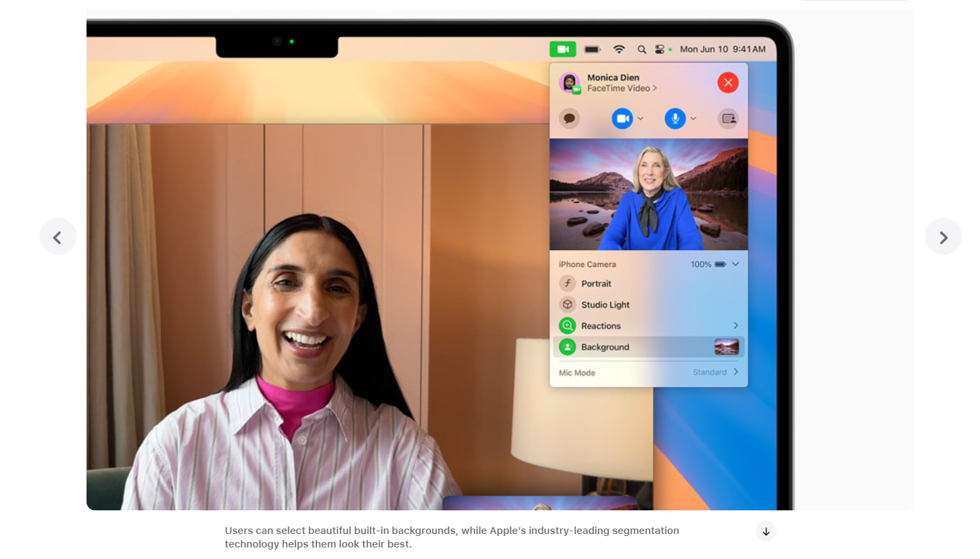
Task: Mute with the blue microphone button
Action: pyautogui.click(x=675, y=118)
